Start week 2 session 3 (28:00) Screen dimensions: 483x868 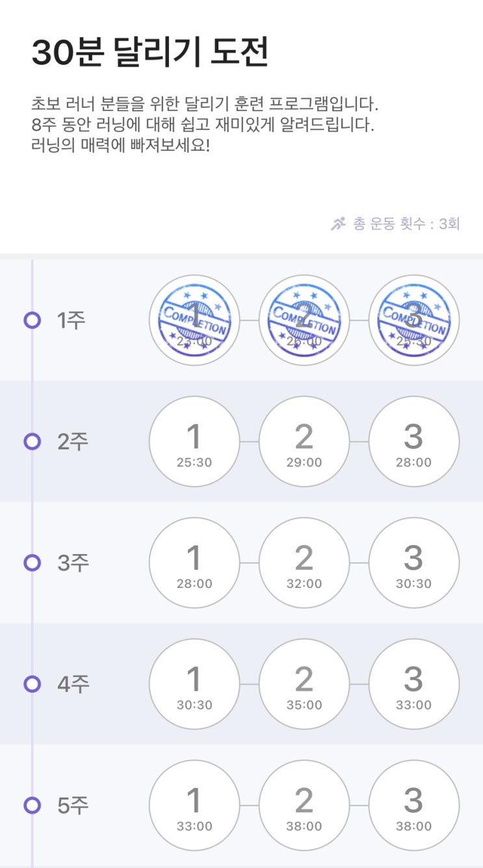click(x=414, y=442)
